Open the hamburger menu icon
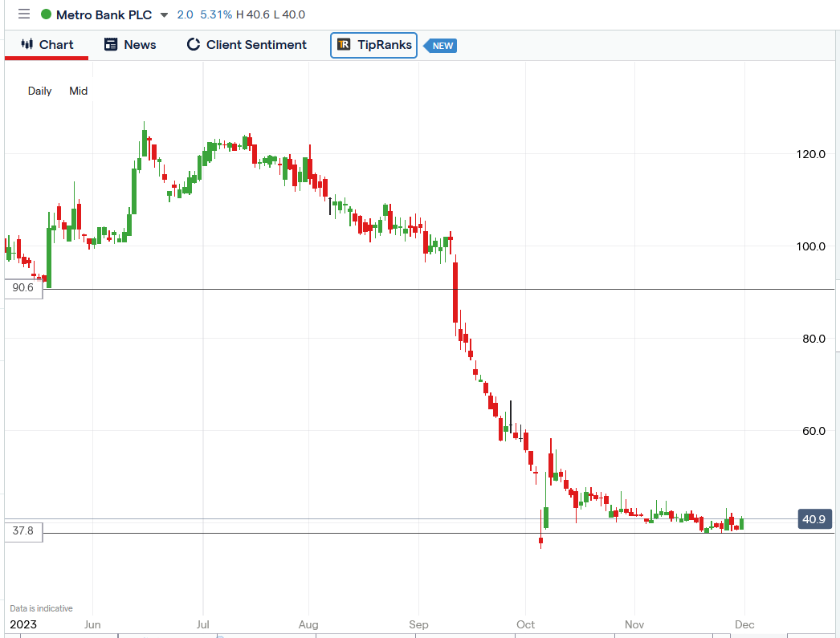This screenshot has height=638, width=840. (x=24, y=14)
